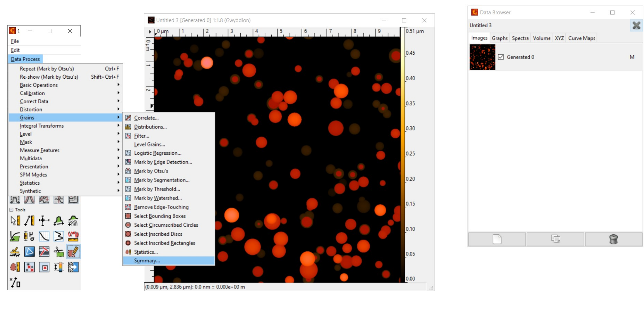Choose Correlate... in Grains submenu
This screenshot has width=644, height=312.
point(169,118)
